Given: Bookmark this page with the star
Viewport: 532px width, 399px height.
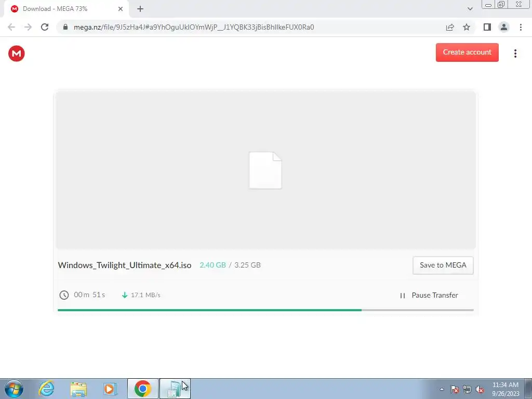Looking at the screenshot, I should (467, 27).
